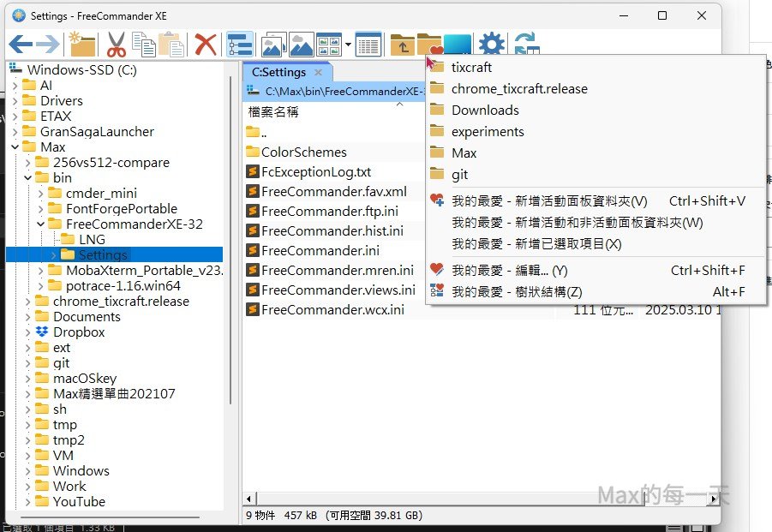Image resolution: width=772 pixels, height=532 pixels.
Task: Select FreeCommander.hist.ini file
Action: pos(332,230)
